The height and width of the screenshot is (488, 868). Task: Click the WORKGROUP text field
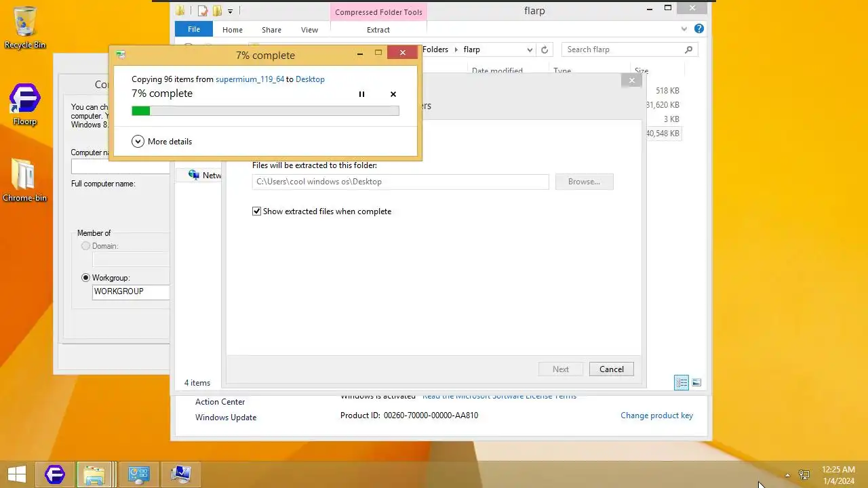tap(131, 292)
